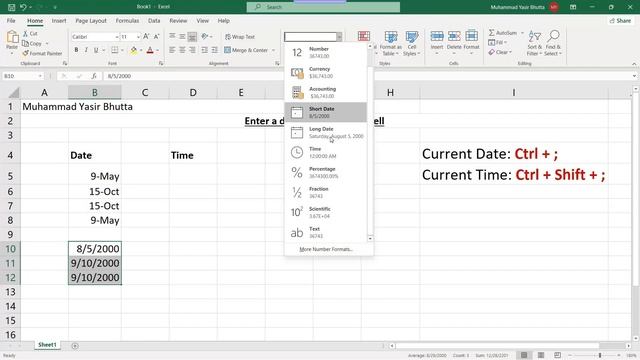Open Sort & Filter menu
The height and width of the screenshot is (360, 640).
pyautogui.click(x=534, y=43)
